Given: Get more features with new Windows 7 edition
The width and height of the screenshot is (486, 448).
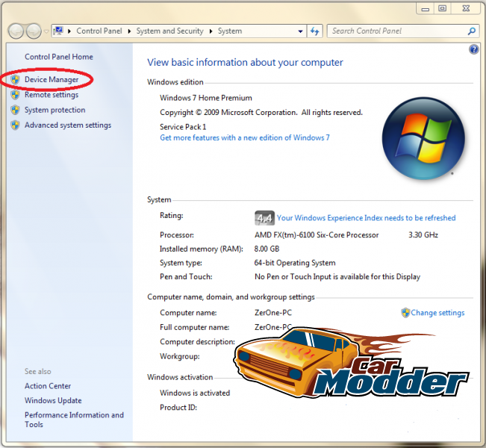Looking at the screenshot, I should coord(245,137).
